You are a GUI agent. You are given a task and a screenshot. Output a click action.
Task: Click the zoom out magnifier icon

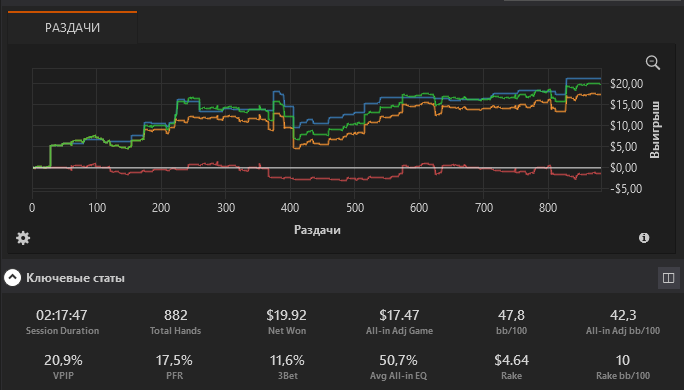(x=653, y=62)
